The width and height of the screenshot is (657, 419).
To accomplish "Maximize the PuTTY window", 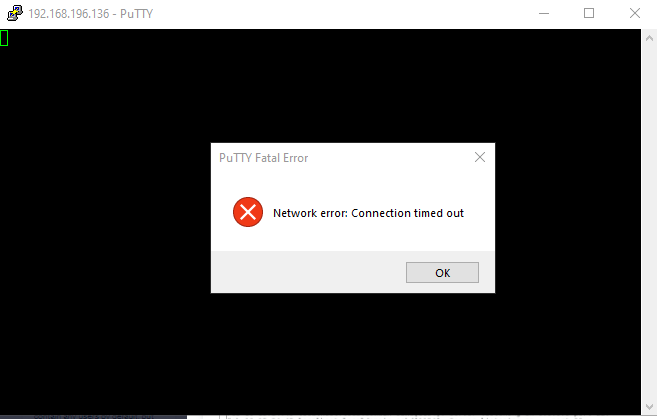I will [589, 13].
